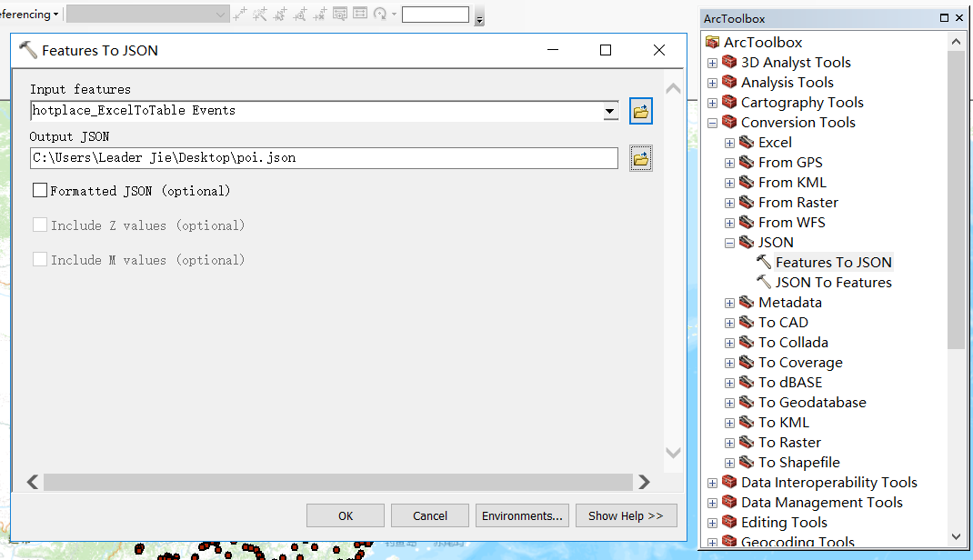Click the JSON To Features hammer icon

coord(764,282)
